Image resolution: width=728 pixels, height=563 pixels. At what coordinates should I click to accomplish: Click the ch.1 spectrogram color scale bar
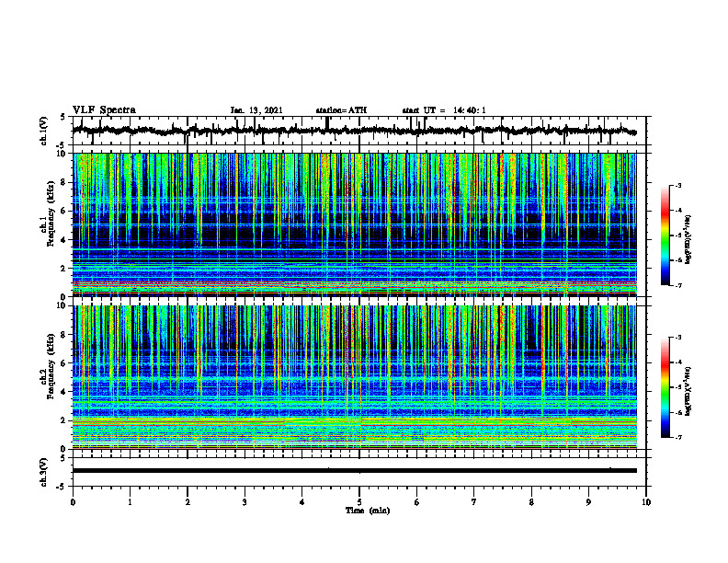(x=665, y=236)
